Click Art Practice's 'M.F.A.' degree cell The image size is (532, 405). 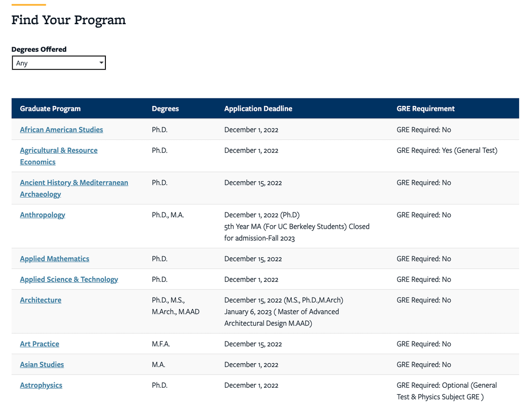(161, 344)
